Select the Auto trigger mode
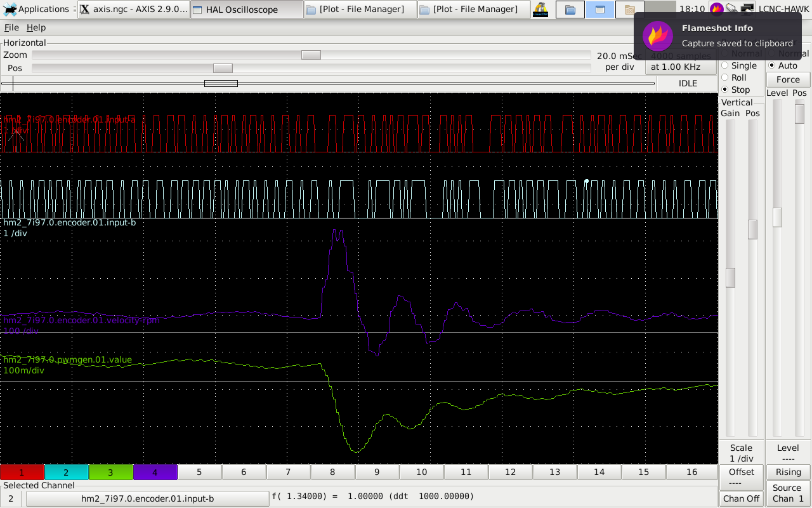The width and height of the screenshot is (812, 508). coord(772,65)
